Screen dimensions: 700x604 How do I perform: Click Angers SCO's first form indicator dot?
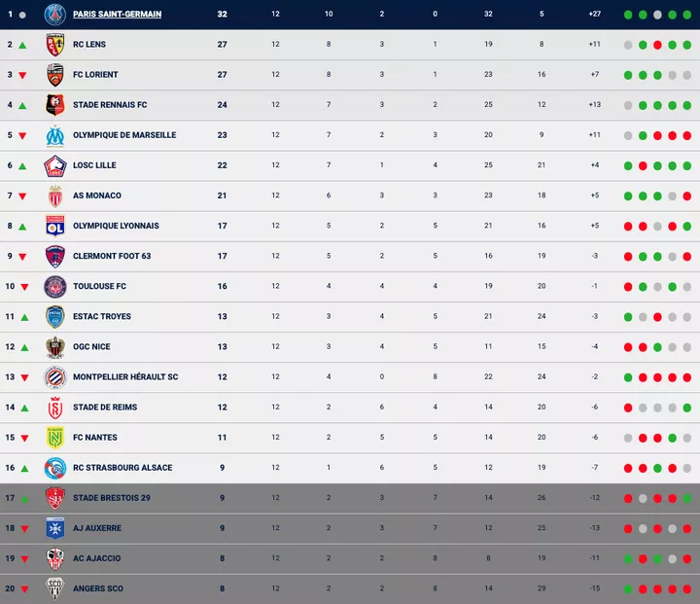point(628,588)
